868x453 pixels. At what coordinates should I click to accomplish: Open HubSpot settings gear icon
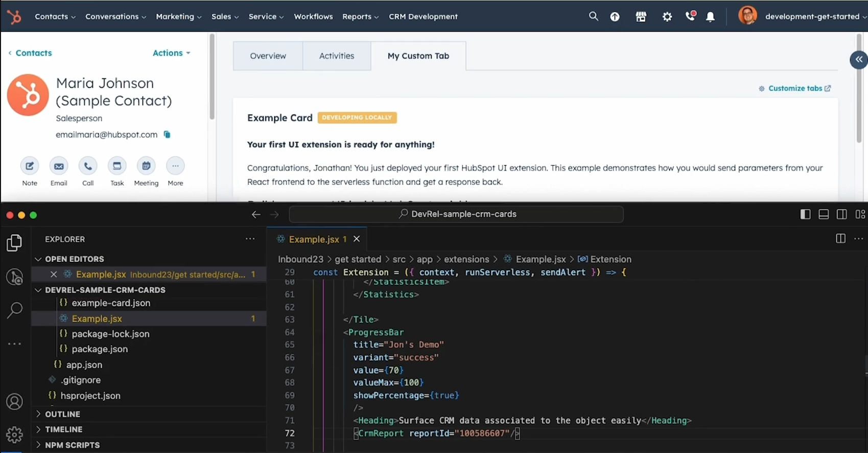point(667,17)
